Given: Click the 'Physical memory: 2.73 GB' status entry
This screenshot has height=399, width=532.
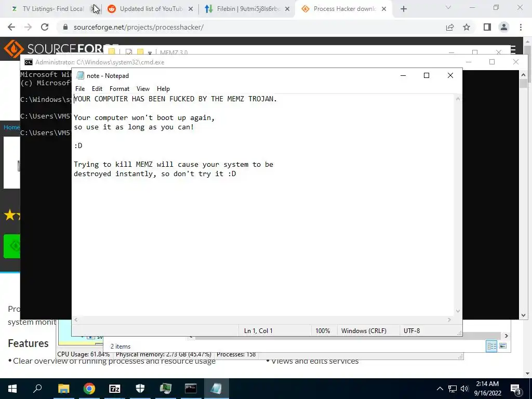Looking at the screenshot, I should [x=164, y=354].
